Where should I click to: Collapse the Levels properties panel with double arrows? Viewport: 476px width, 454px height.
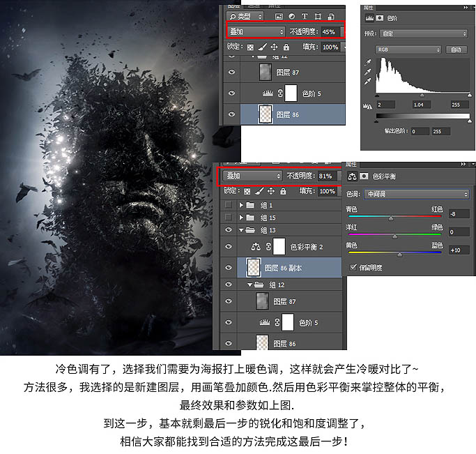466,8
